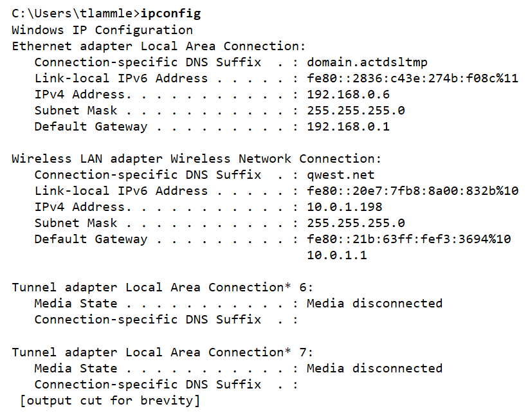The height and width of the screenshot is (420, 528).
Task: Click the IPv6 gateway fe80::21b:63ff:fef3:3694%10
Action: pyautogui.click(x=409, y=239)
